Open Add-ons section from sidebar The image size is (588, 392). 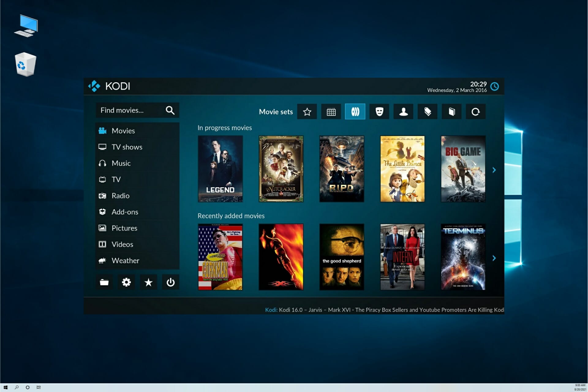coord(125,212)
